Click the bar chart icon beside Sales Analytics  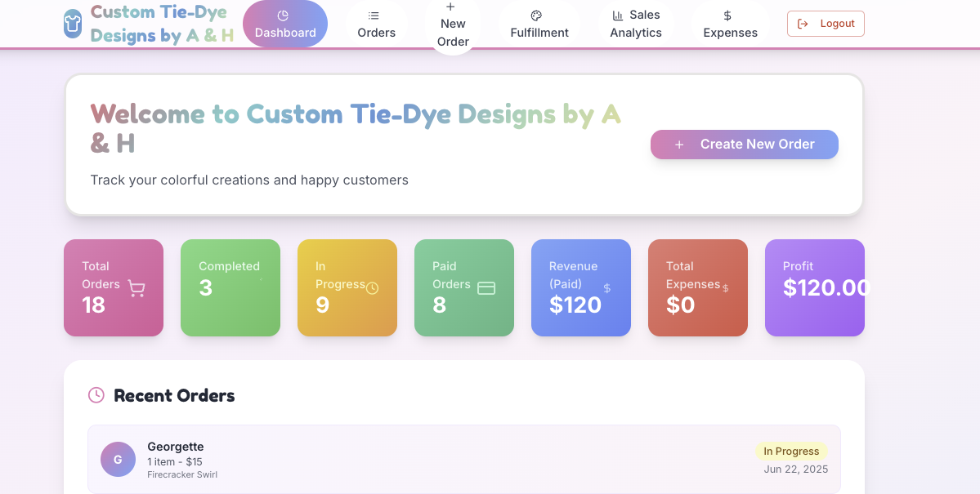[616, 15]
